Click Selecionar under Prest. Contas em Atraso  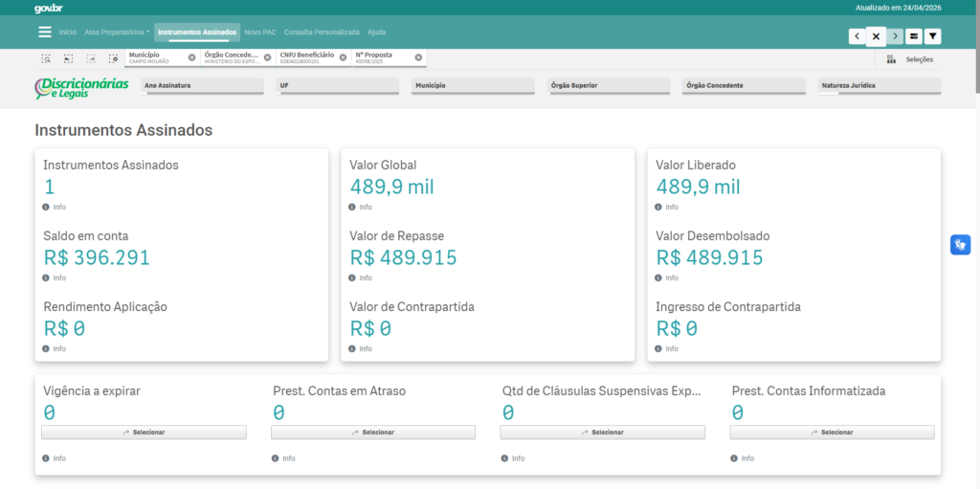pos(373,433)
